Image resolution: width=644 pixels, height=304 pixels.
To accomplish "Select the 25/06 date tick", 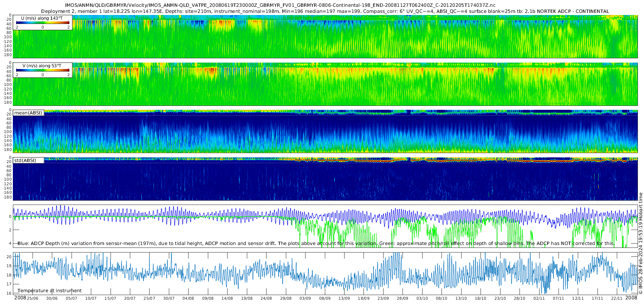I will point(32,298).
